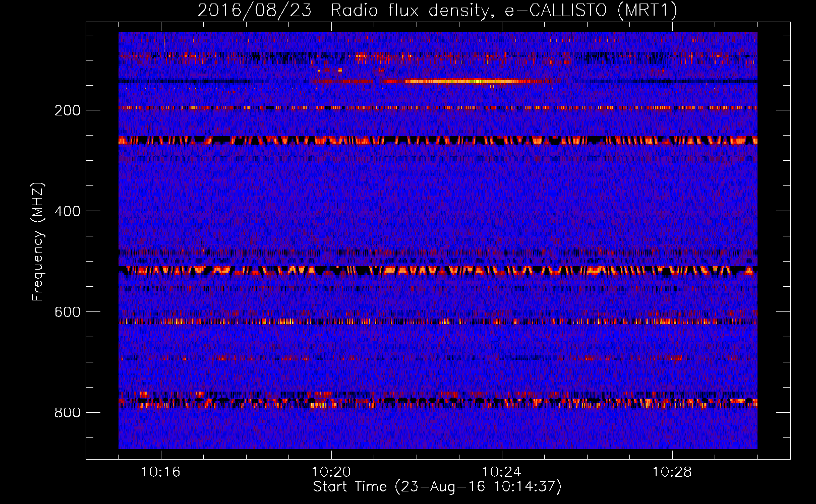Select the 400 frequency tick label
Viewport: 816px width, 504px height.
[x=68, y=211]
